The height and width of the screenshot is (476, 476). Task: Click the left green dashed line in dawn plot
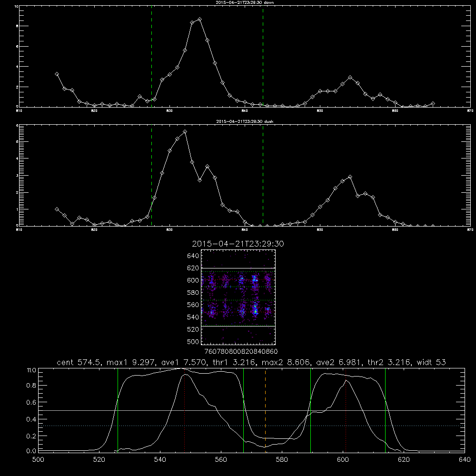click(x=151, y=56)
